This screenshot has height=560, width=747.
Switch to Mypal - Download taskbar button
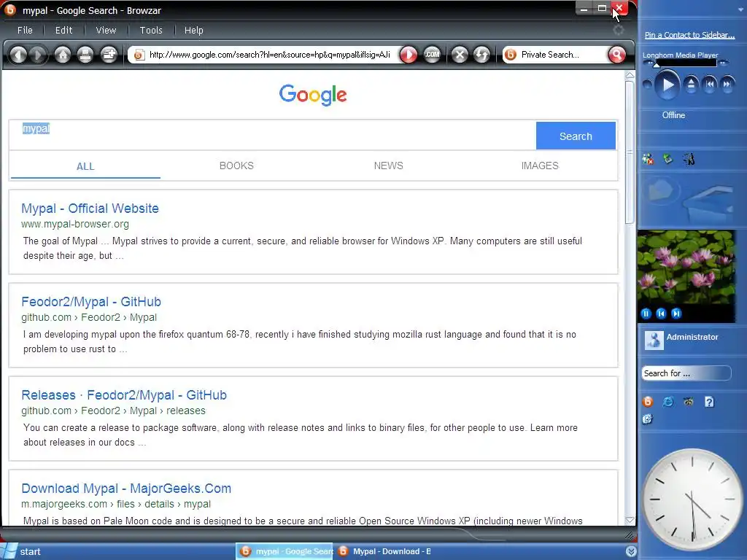(x=384, y=551)
